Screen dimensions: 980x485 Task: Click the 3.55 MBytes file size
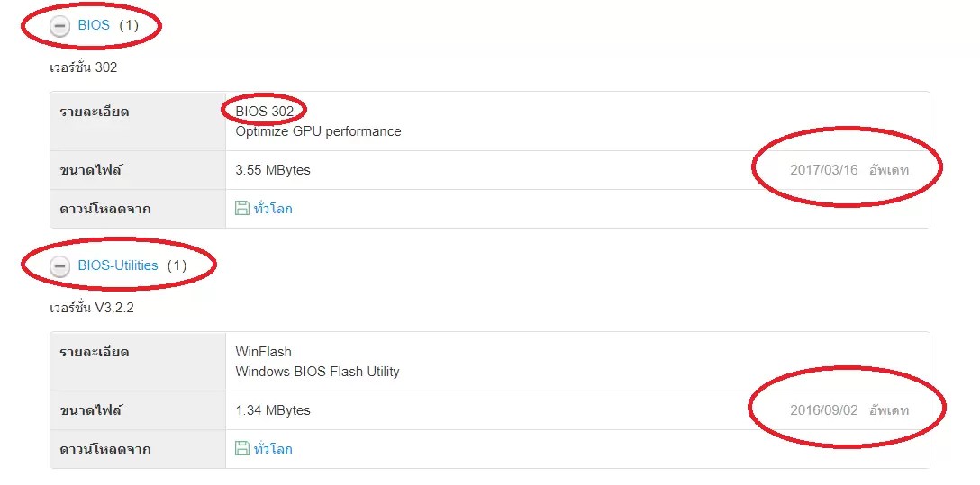(x=273, y=170)
